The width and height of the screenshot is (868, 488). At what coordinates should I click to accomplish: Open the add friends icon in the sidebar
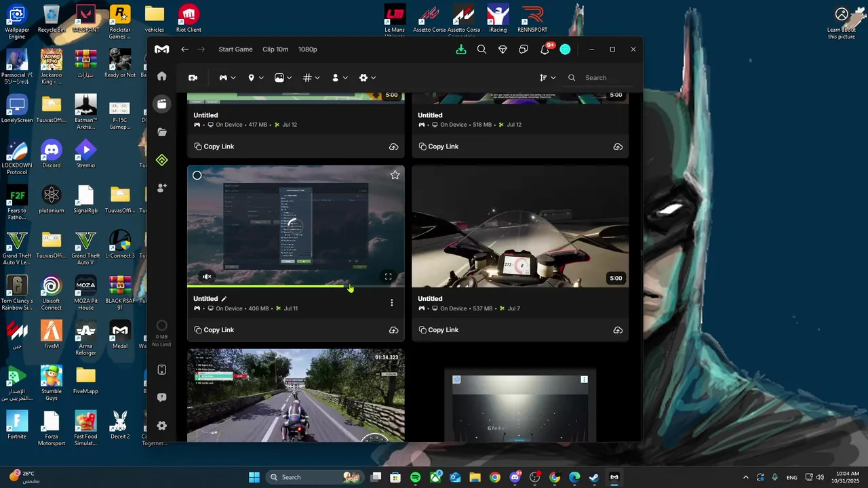click(161, 188)
